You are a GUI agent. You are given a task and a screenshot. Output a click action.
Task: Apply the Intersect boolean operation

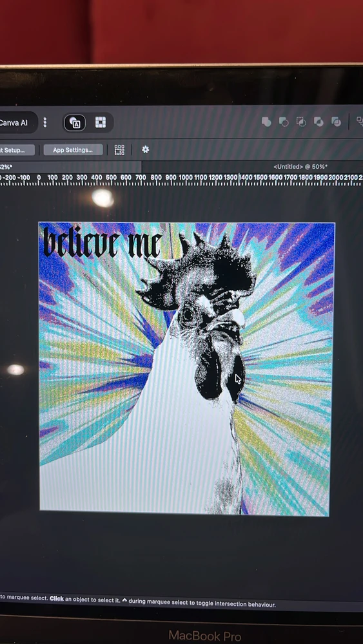point(301,122)
